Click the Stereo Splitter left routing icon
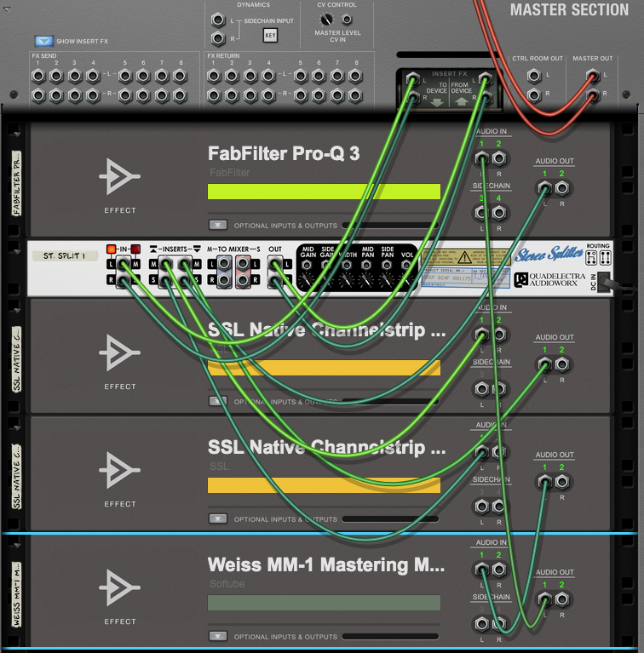Screen dimensions: 644x653 [x=591, y=258]
